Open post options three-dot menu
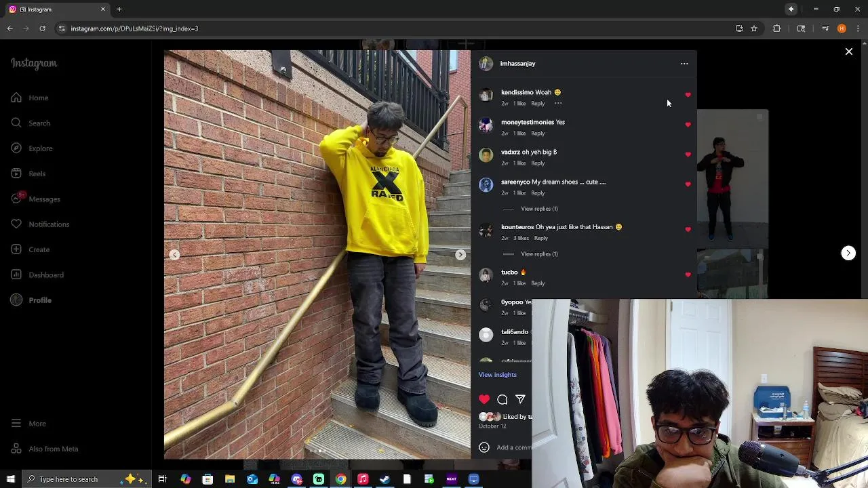Screen dimensions: 868x488 (684, 64)
